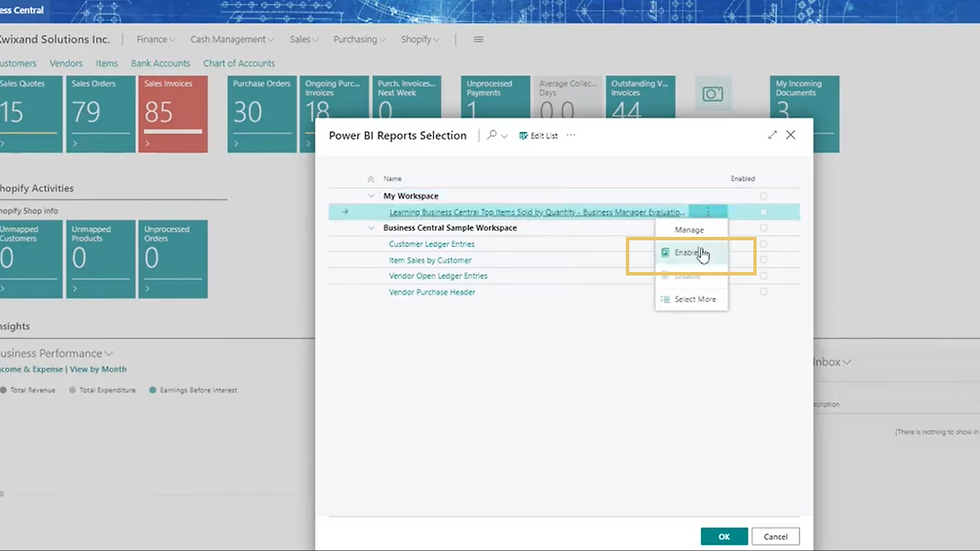Open the Unmapped Products tile arrow
This screenshot has width=980, height=551.
75,289
